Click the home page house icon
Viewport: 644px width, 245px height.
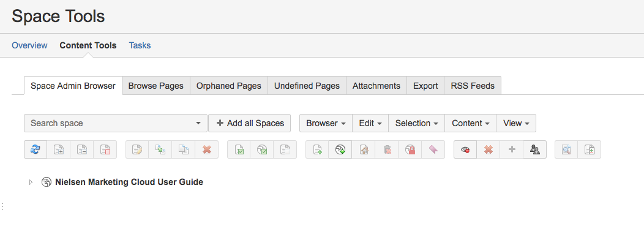364,149
